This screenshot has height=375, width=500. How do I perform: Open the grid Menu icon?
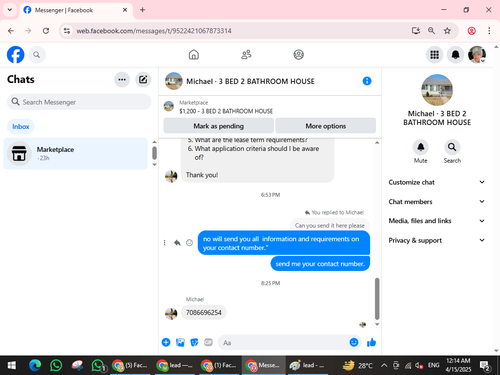click(x=434, y=55)
